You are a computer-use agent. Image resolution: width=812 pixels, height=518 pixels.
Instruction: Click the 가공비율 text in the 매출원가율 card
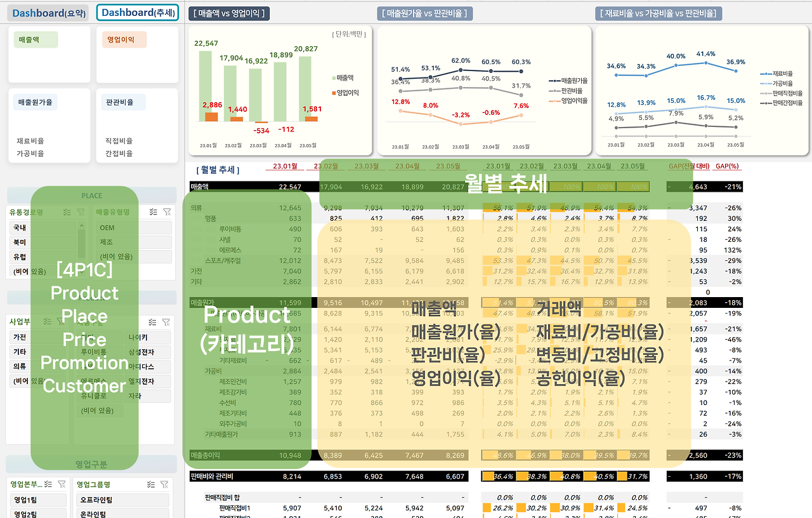(x=30, y=154)
